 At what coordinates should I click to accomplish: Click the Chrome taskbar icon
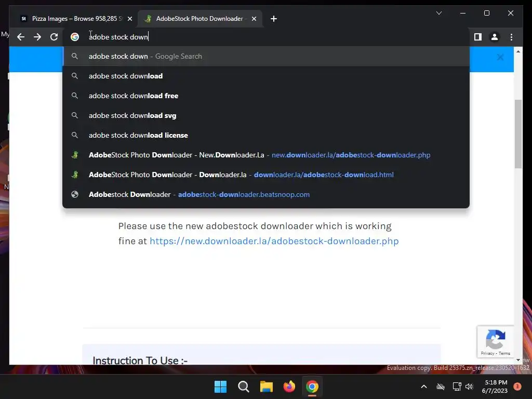pyautogui.click(x=312, y=387)
